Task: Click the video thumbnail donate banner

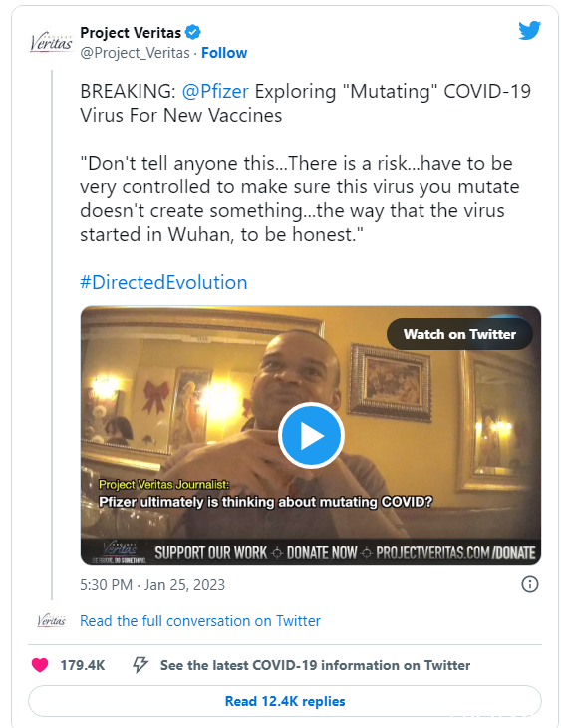Action: tap(311, 552)
